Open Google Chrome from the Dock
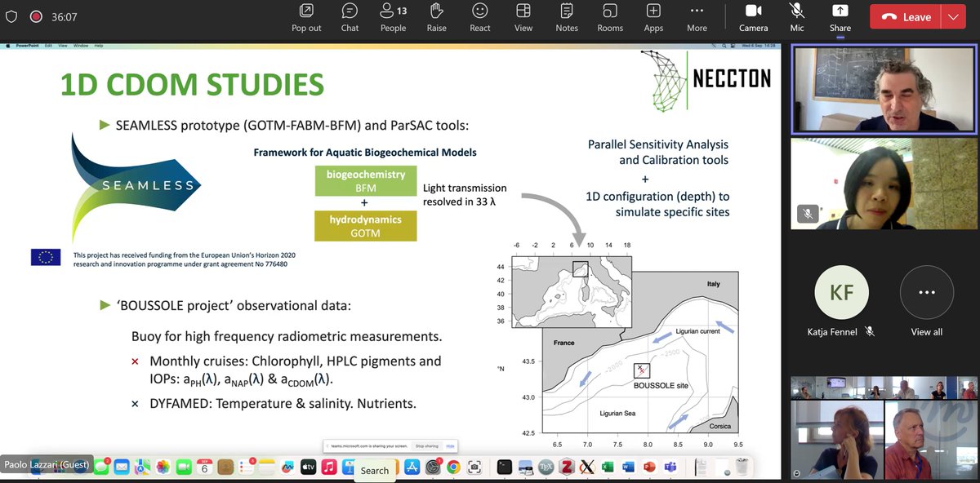This screenshot has height=483, width=980. click(x=453, y=467)
